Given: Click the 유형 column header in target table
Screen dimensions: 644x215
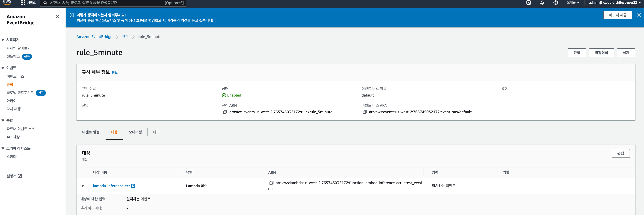Looking at the screenshot, I should (189, 173).
